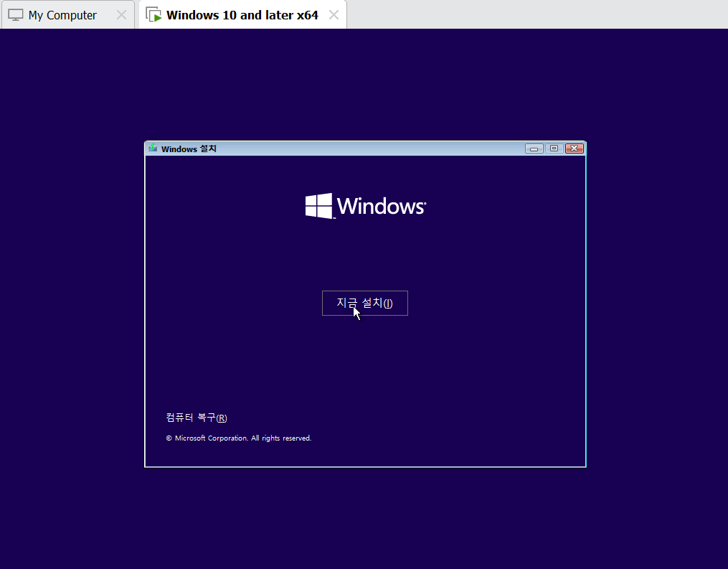Click the running VM icon on tab
The image size is (728, 569).
(x=153, y=15)
